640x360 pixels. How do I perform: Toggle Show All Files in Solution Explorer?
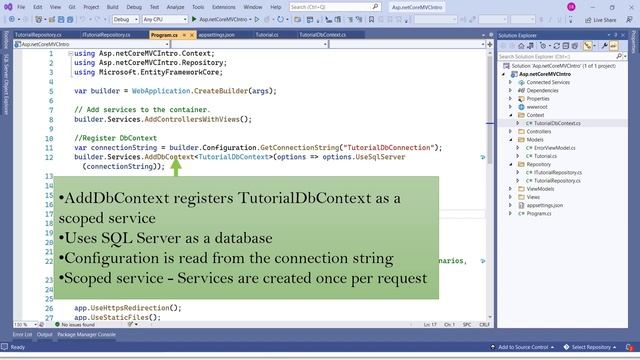coord(575,46)
